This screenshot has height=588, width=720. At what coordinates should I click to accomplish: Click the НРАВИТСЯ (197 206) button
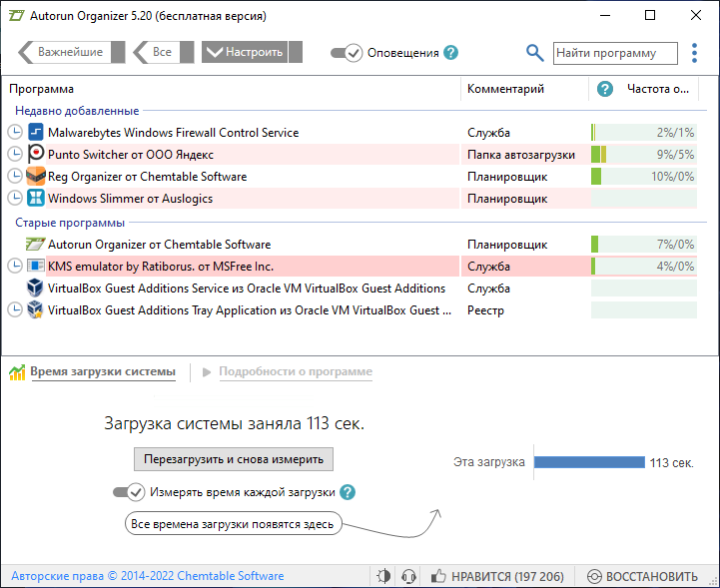497,576
